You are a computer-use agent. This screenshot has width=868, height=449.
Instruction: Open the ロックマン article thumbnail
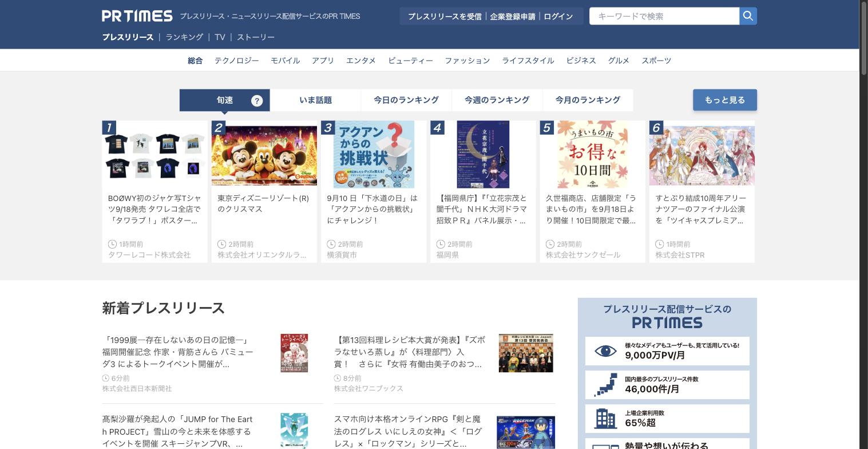coord(526,432)
